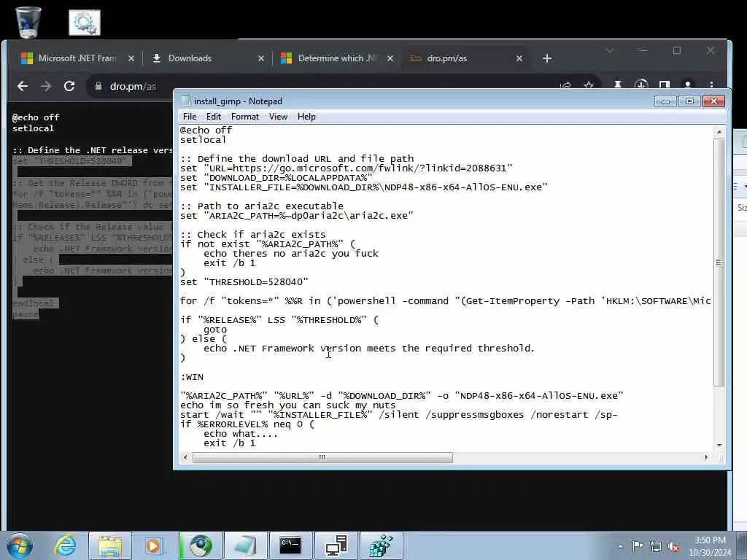Close the Microsoft .NET Framework tab
The image size is (747, 560).
tap(131, 58)
